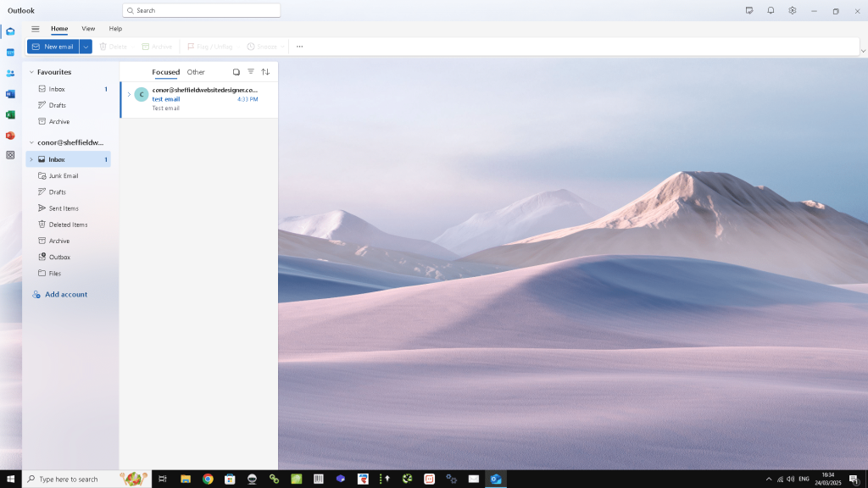
Task: Open the Settings gear icon
Action: pos(793,10)
